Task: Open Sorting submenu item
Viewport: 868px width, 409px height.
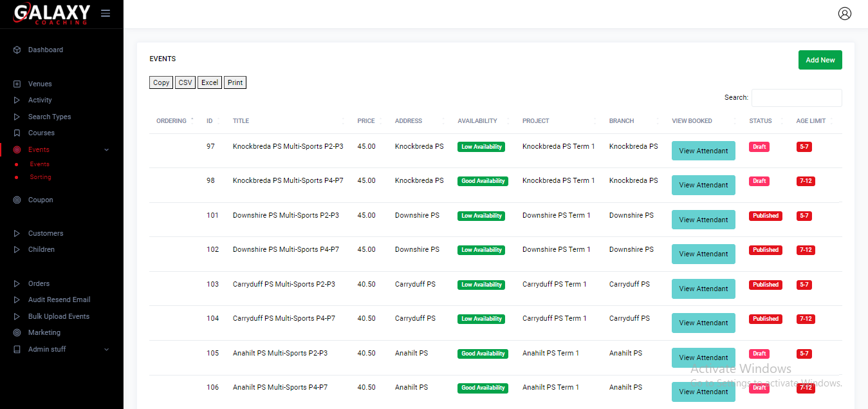Action: 41,177
